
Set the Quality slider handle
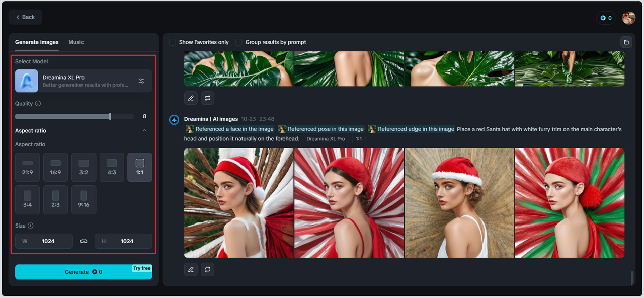point(110,116)
